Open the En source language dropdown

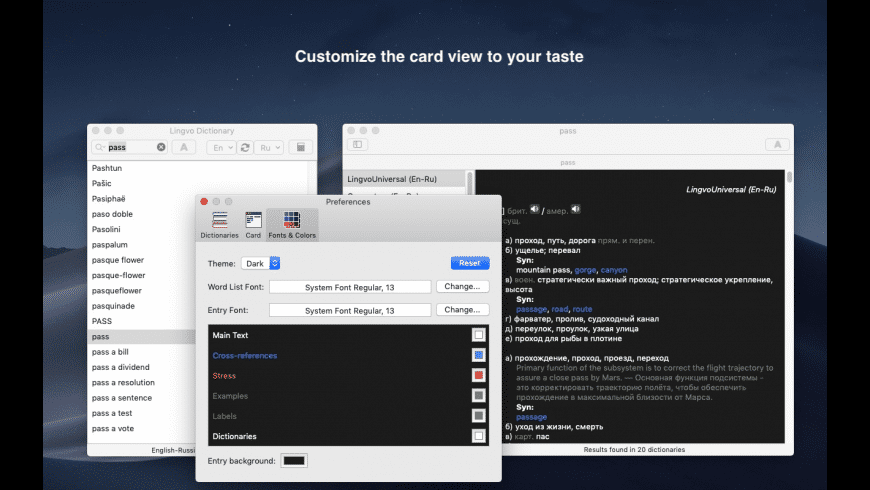pyautogui.click(x=221, y=147)
